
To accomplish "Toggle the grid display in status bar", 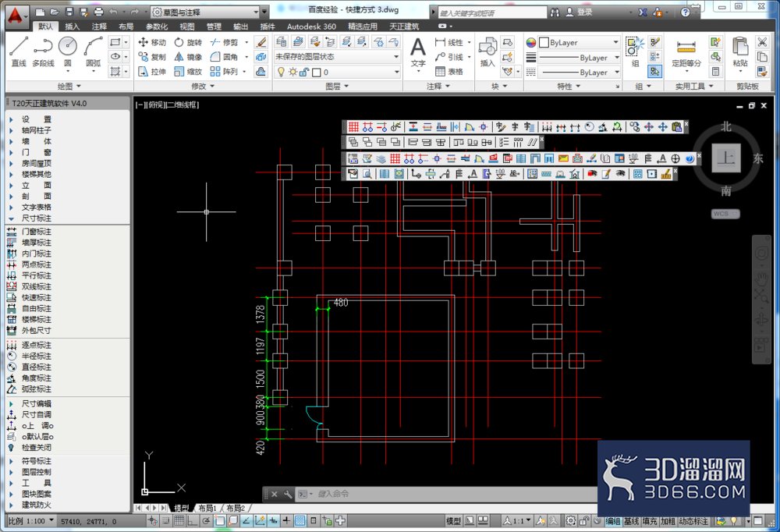I will (x=179, y=521).
